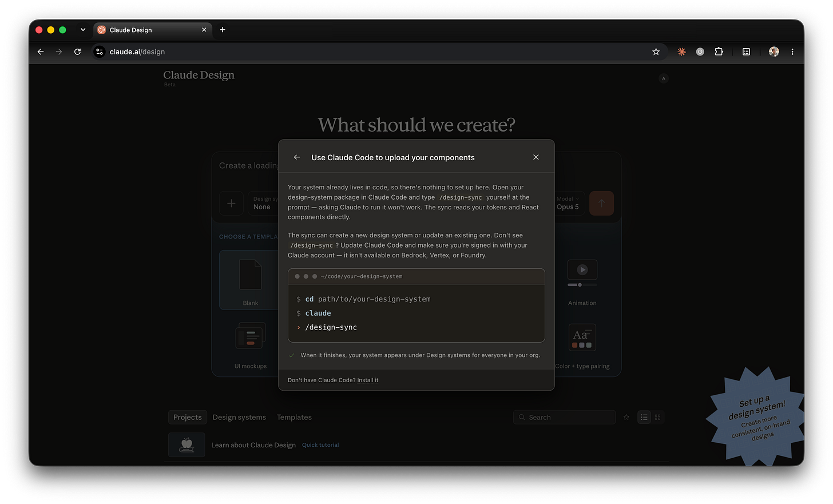
Task: Open the Chrome three-dot menu
Action: 792,51
